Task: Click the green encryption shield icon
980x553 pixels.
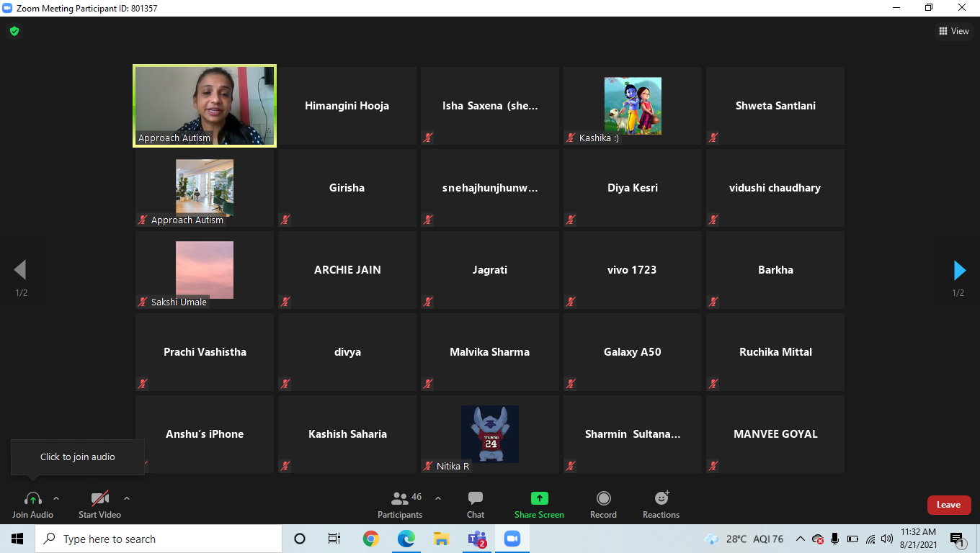Action: 14,31
